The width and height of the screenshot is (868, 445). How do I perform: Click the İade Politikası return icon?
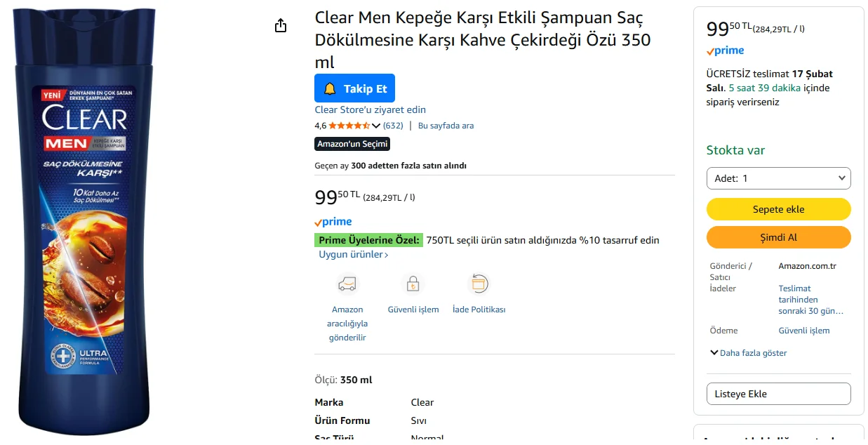pyautogui.click(x=479, y=284)
